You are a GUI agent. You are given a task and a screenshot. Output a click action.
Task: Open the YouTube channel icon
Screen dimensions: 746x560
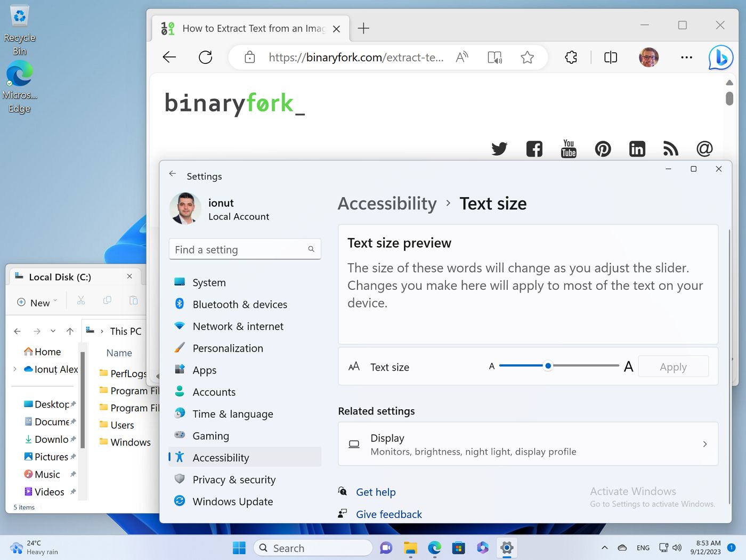click(569, 149)
